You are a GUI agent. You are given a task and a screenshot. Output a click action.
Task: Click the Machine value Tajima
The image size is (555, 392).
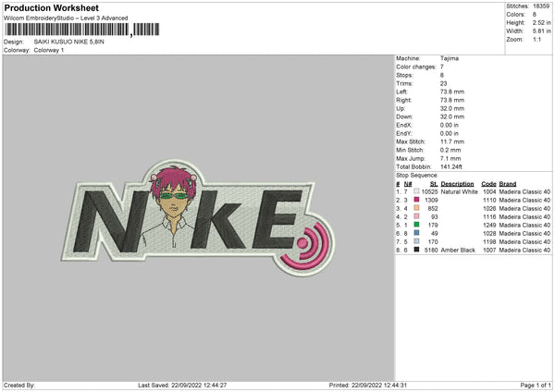click(x=450, y=58)
